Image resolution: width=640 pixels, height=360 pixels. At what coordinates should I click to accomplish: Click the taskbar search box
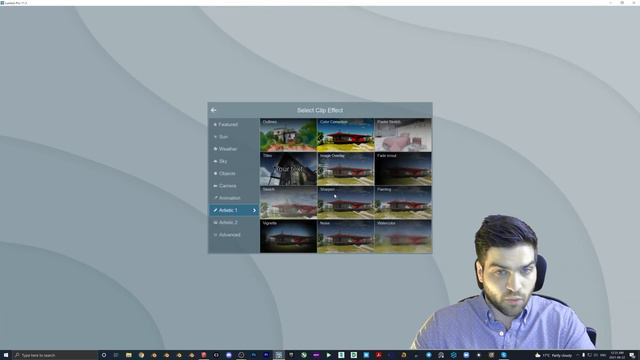(55, 355)
